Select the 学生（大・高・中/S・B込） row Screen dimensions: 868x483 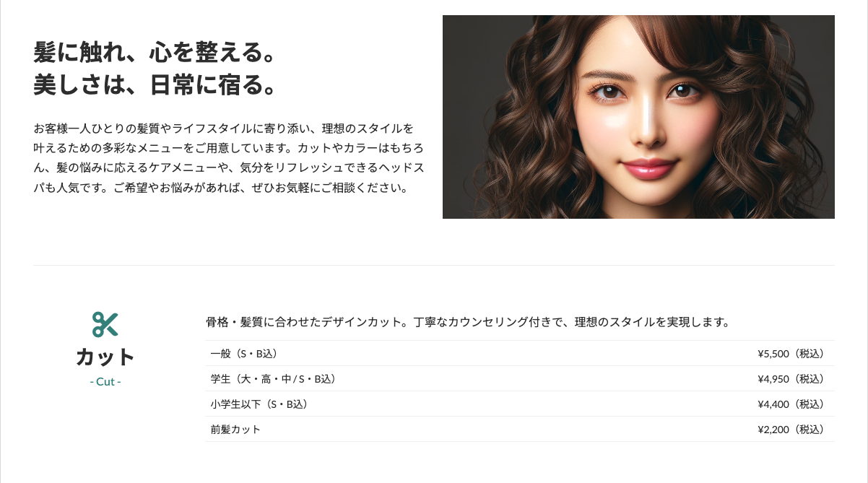tap(520, 378)
